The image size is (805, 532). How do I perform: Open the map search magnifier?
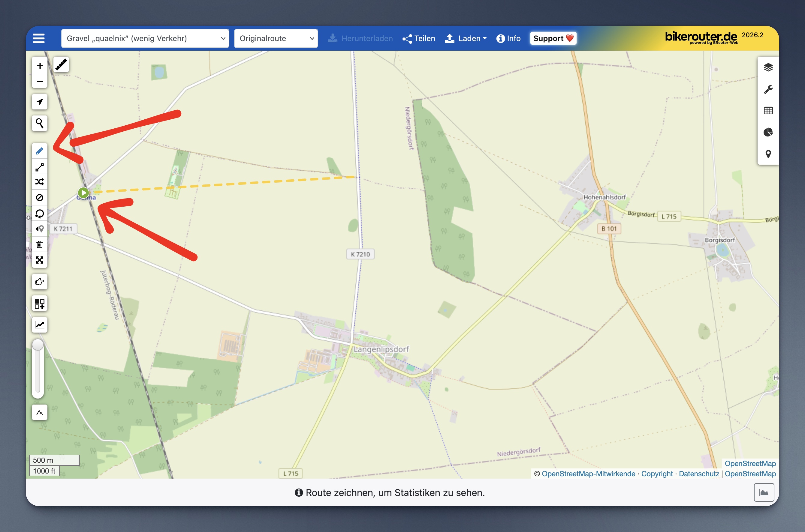coord(39,123)
